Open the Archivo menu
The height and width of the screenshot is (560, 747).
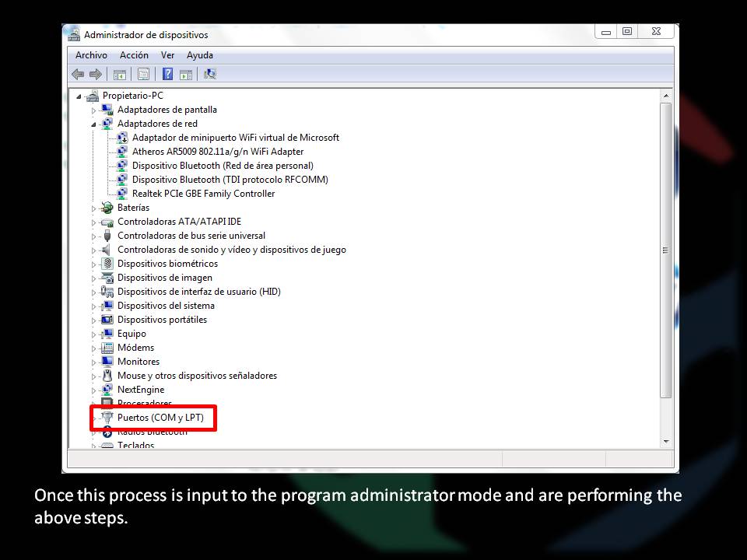coord(91,55)
